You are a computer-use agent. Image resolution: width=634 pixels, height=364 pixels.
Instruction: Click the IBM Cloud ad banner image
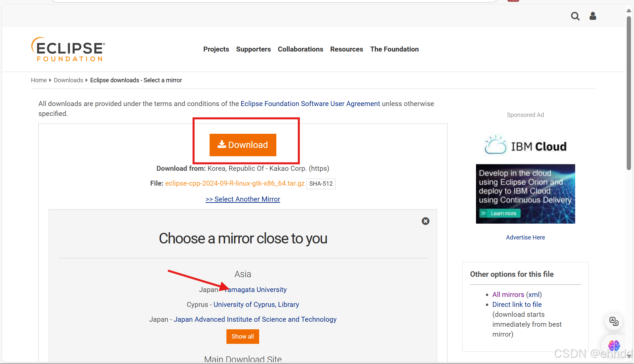[x=526, y=194]
